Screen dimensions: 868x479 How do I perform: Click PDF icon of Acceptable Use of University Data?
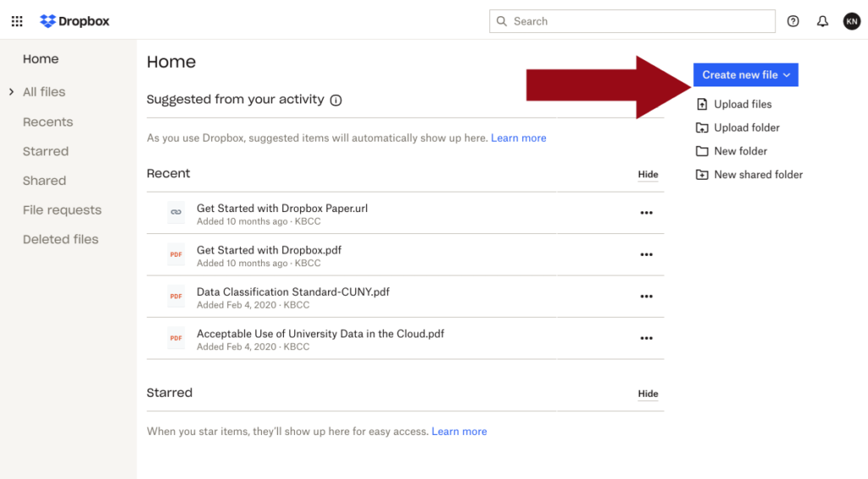pyautogui.click(x=176, y=338)
